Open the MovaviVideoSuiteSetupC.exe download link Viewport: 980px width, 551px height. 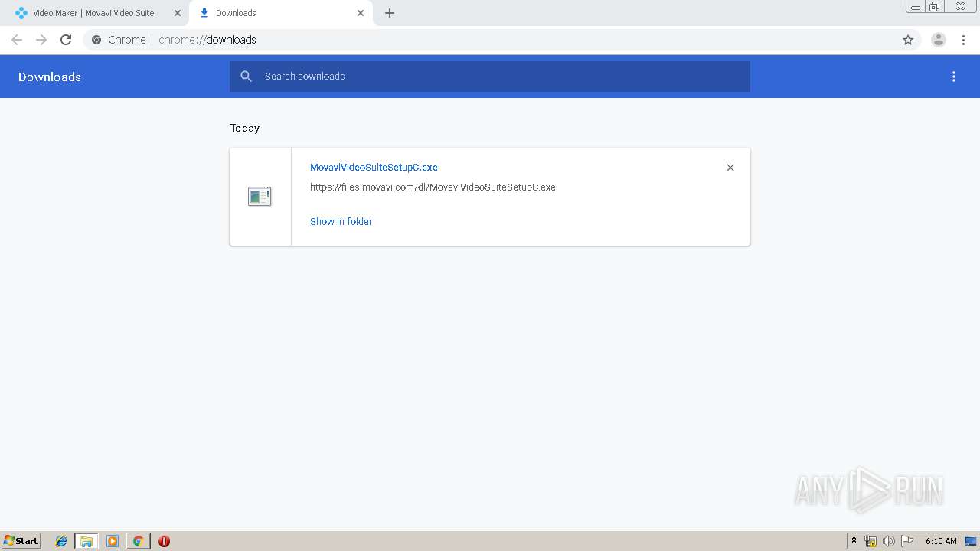point(374,168)
